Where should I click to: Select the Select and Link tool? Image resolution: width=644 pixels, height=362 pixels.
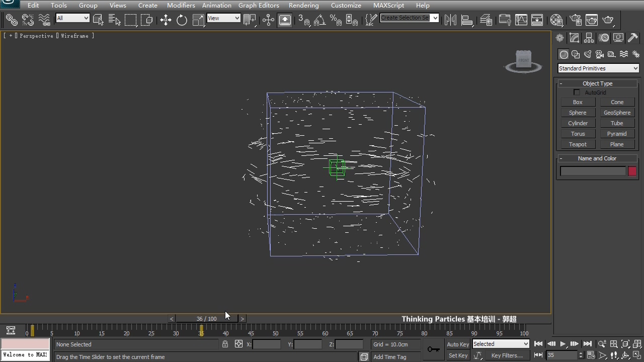(x=11, y=20)
